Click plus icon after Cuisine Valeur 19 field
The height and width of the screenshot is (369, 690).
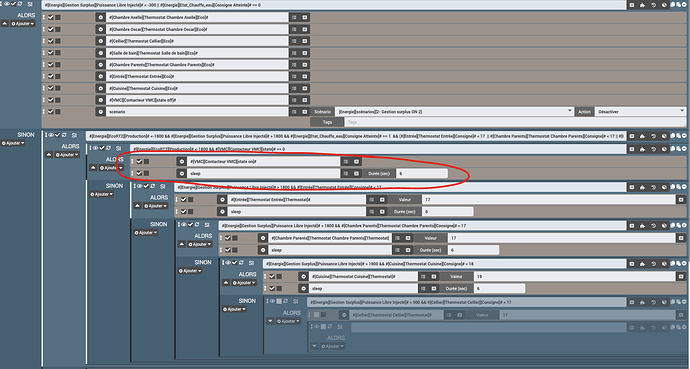[681, 277]
